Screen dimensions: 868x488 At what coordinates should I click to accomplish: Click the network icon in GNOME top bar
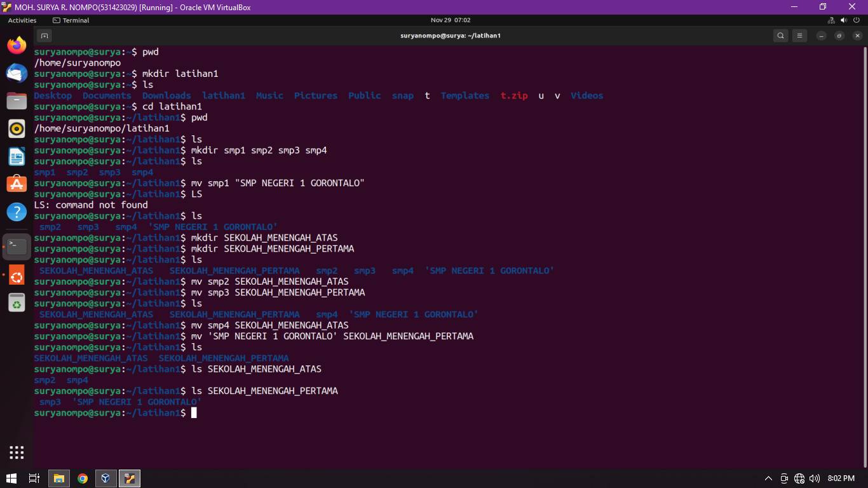[x=831, y=20]
